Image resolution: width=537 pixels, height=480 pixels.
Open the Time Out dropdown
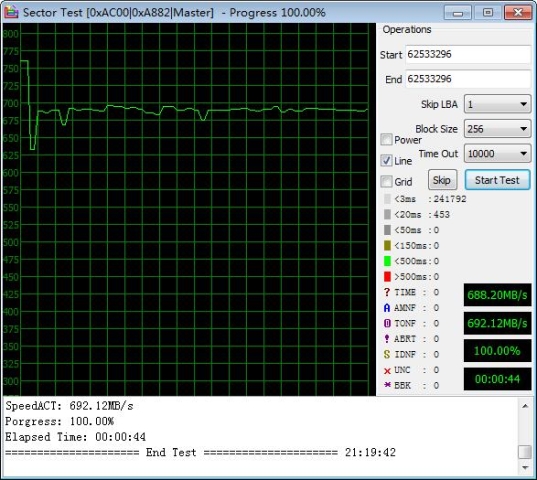pyautogui.click(x=497, y=153)
